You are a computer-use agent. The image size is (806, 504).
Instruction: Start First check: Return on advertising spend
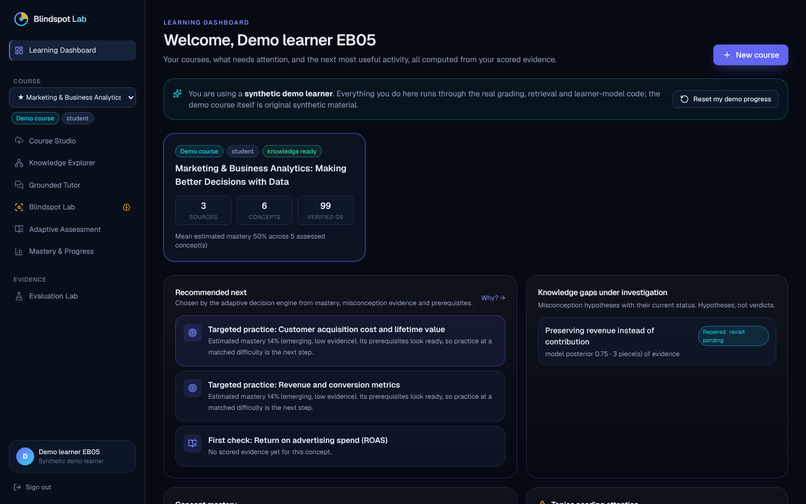pos(340,446)
